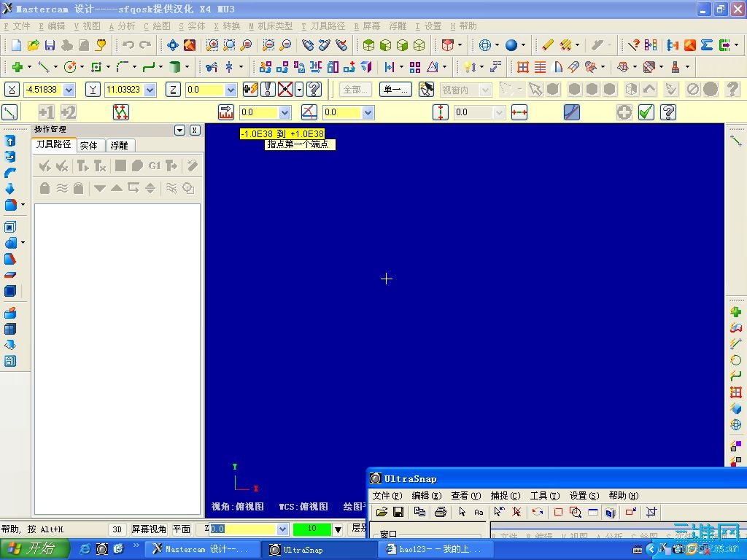Close the Operations Manager panel
This screenshot has height=560, width=747.
[x=195, y=130]
